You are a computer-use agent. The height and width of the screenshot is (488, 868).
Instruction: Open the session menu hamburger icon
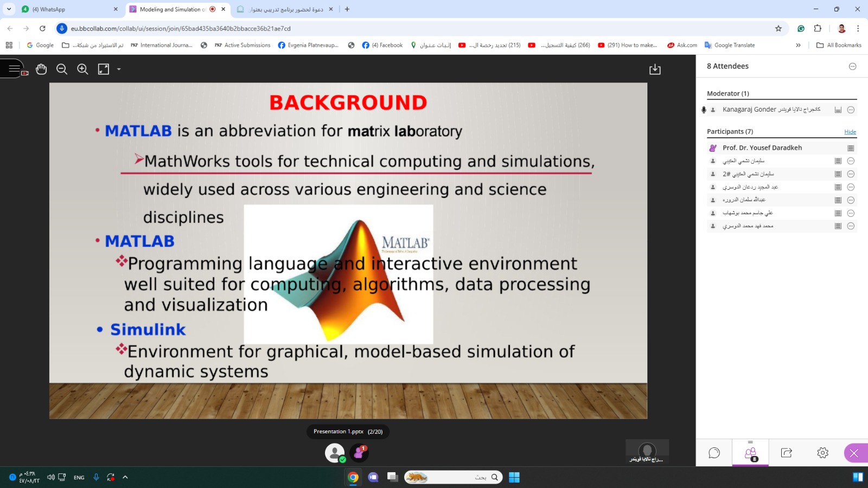(x=14, y=69)
